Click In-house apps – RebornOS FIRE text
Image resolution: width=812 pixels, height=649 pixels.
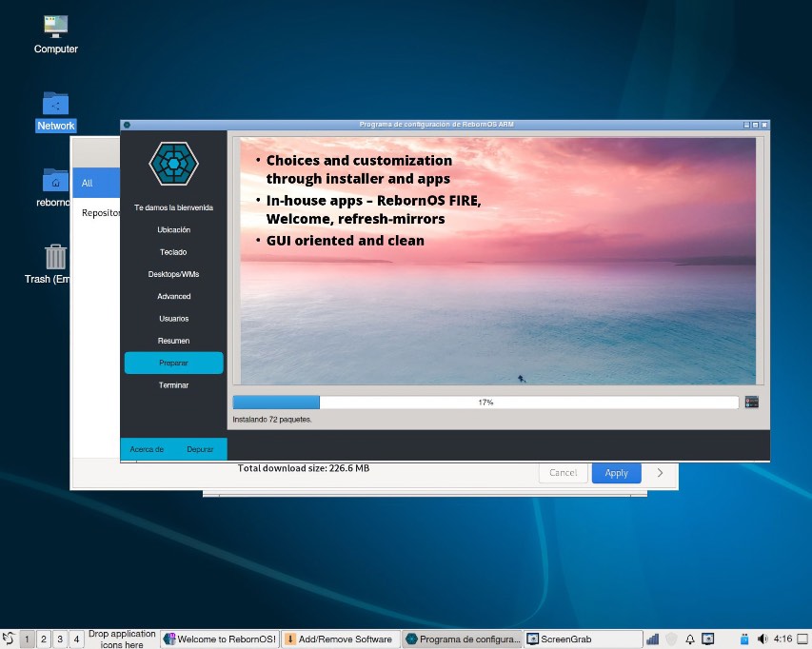point(373,209)
